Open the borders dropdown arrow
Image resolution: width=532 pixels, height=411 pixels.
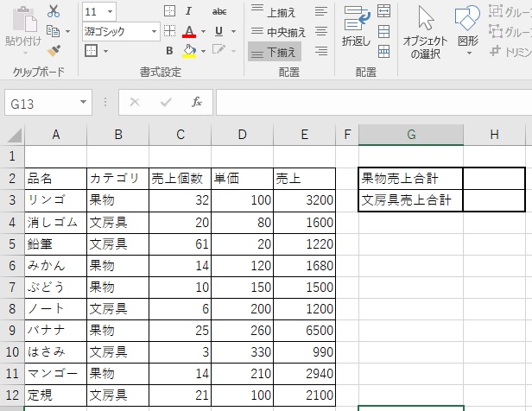point(105,51)
